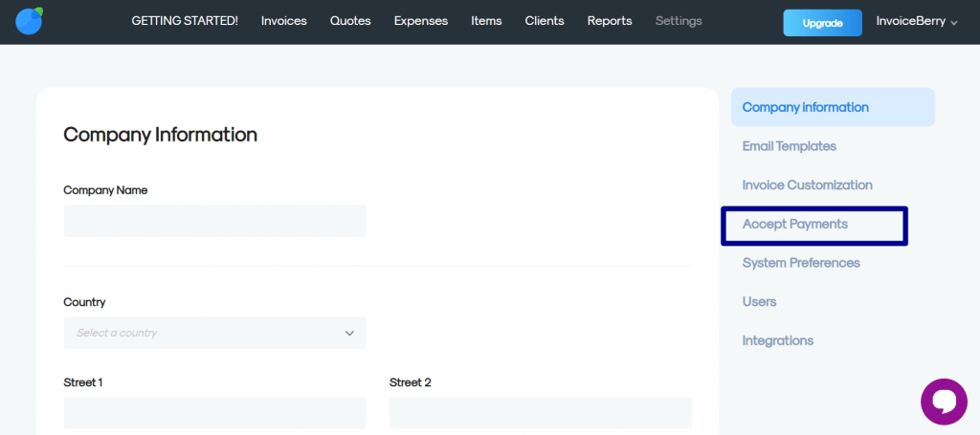This screenshot has height=435, width=980.
Task: Click the InvoiceBerry blueberry logo
Action: [x=30, y=21]
